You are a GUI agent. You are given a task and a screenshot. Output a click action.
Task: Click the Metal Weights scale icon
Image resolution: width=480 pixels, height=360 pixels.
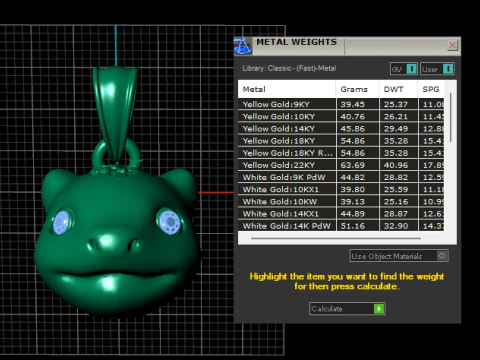tap(243, 46)
